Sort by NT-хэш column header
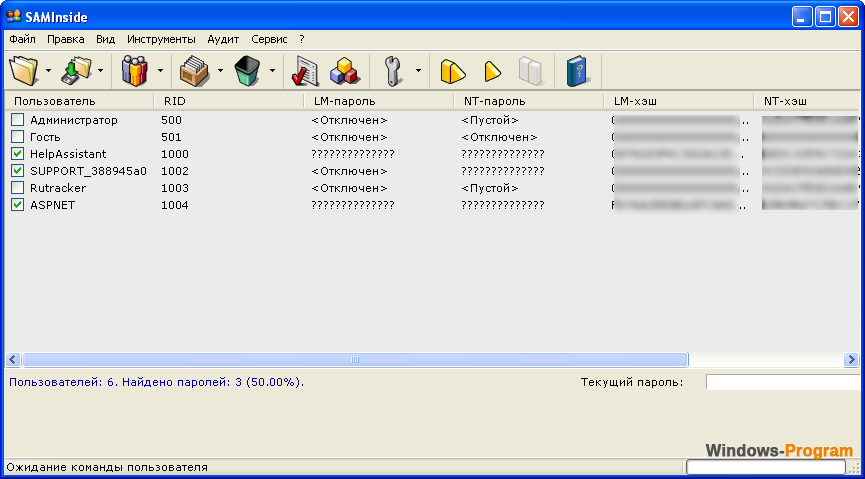865x479 pixels. pos(807,101)
